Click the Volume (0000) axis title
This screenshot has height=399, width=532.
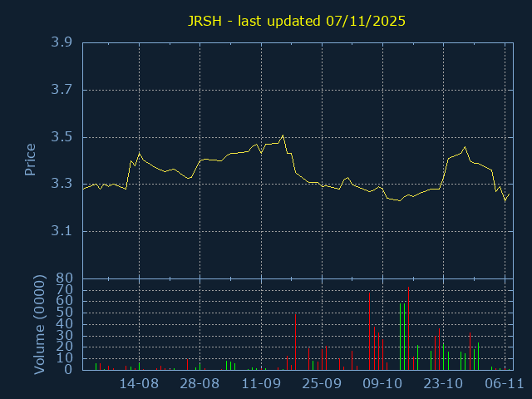39,324
